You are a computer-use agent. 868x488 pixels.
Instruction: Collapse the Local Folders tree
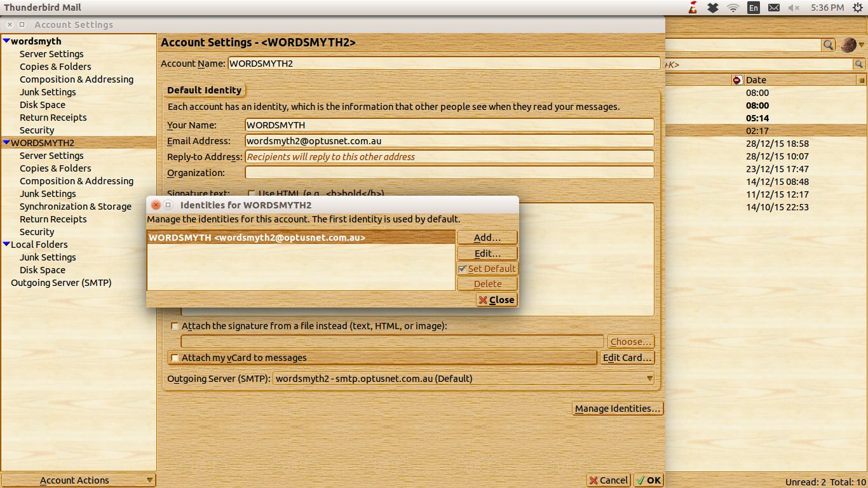[6, 245]
